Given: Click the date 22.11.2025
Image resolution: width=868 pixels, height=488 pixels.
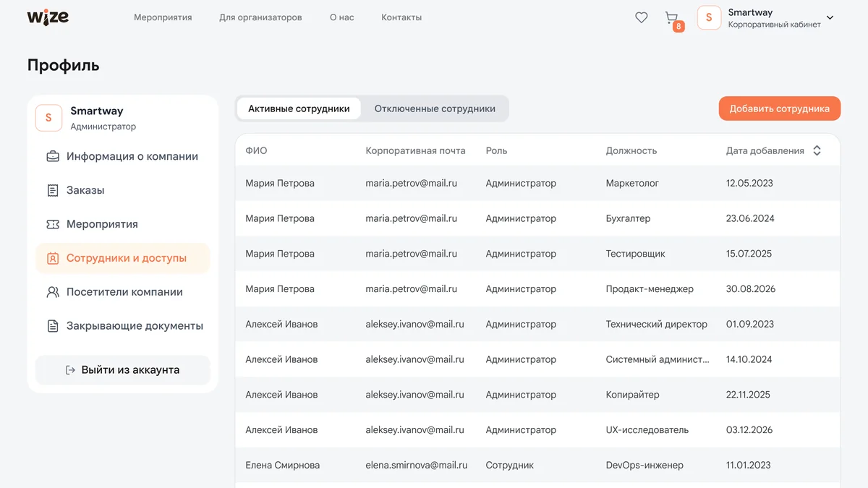Looking at the screenshot, I should click(x=748, y=395).
